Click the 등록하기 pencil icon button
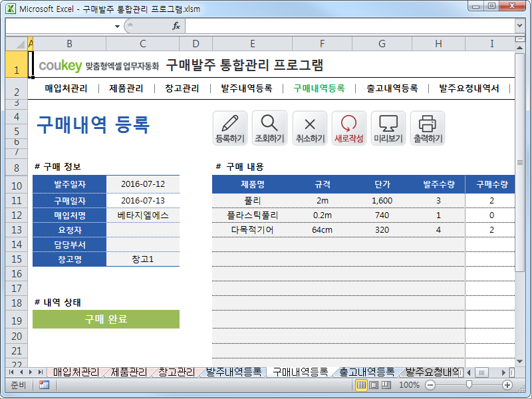This screenshot has width=532, height=399. 230,128
